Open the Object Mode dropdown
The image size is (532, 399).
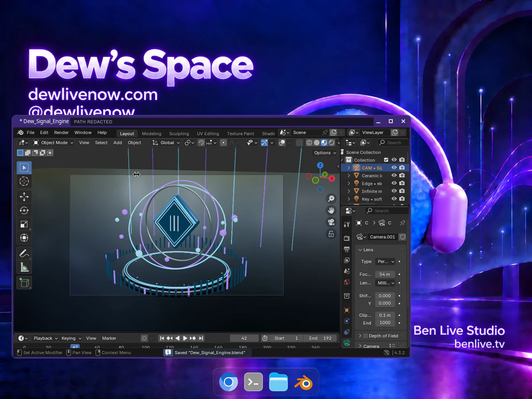pyautogui.click(x=53, y=143)
